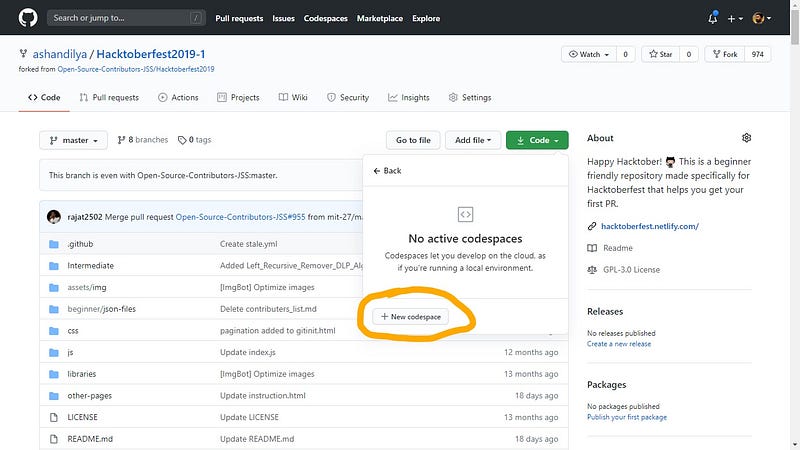The image size is (800, 450).
Task: Open the Projects tab
Action: [238, 97]
